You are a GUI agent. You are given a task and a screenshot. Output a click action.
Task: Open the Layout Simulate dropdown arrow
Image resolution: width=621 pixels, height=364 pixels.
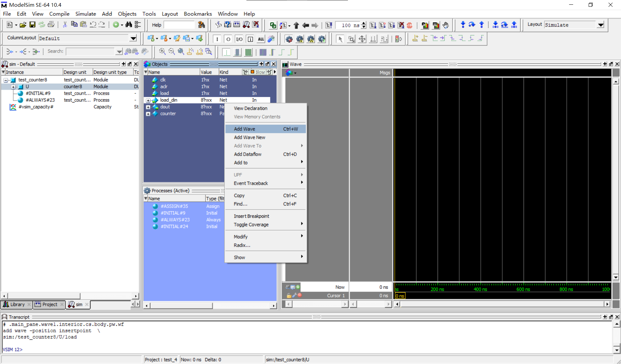[x=600, y=25]
